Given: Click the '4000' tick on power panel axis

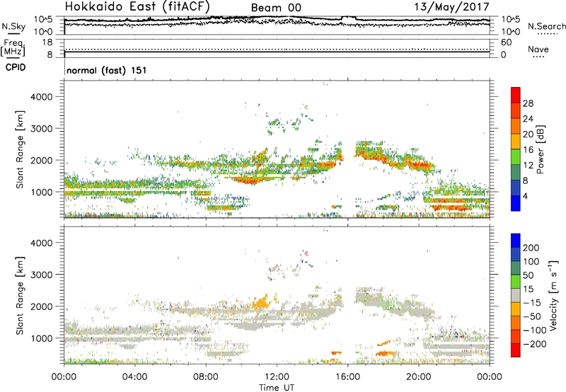Looking at the screenshot, I should pos(41,97).
